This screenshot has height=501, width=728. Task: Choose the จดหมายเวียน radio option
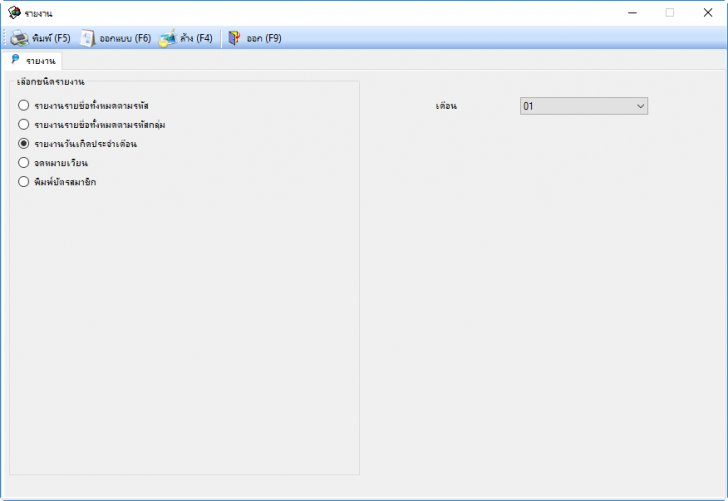[24, 163]
